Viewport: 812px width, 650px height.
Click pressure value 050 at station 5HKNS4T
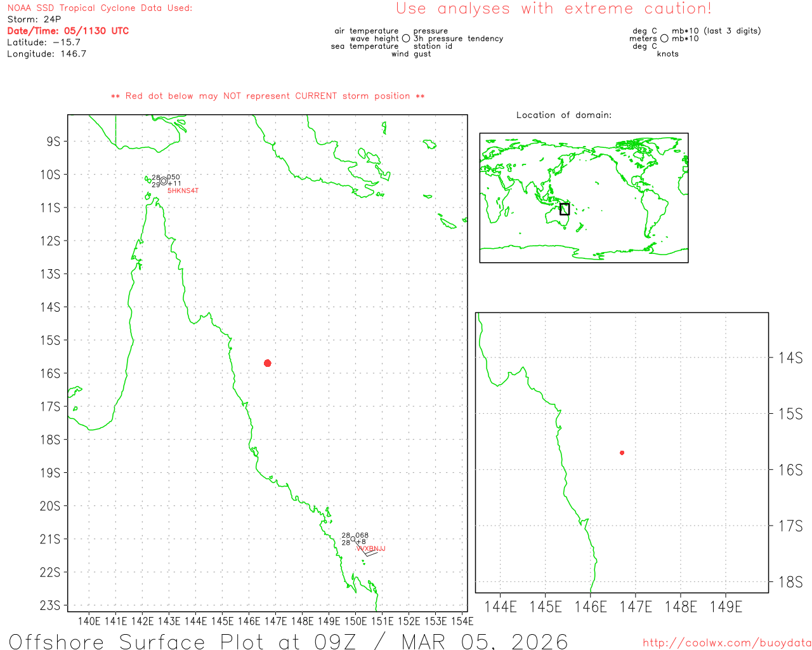[x=173, y=177]
